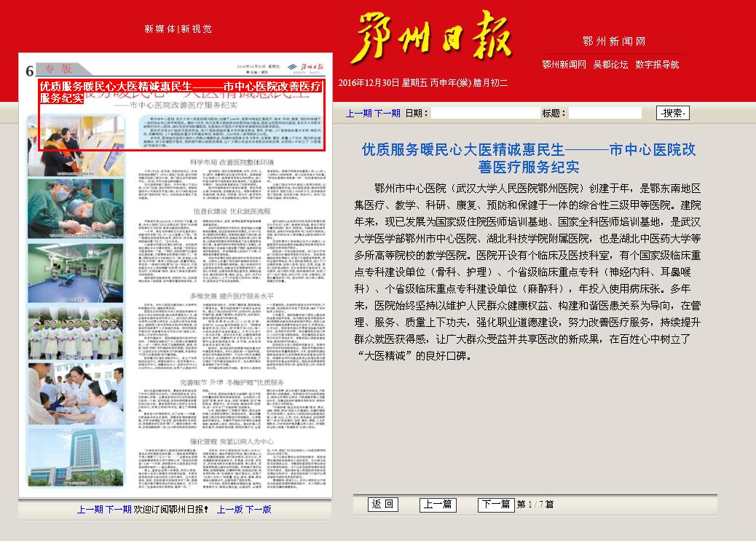Image resolution: width=756 pixels, height=541 pixels.
Task: Go to previous article with 上一篇
Action: 438,505
